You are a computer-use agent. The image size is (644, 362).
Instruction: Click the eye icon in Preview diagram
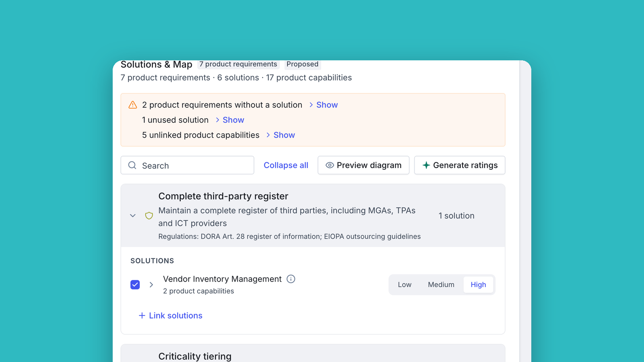(330, 165)
